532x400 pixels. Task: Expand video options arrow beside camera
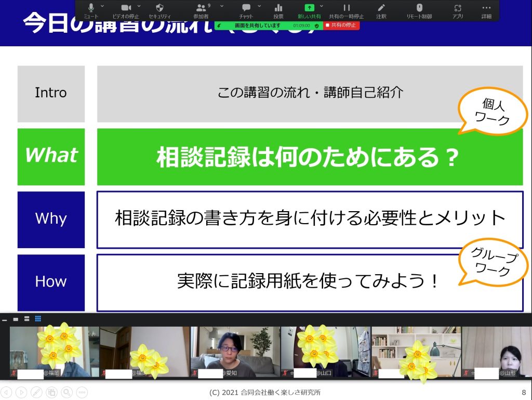click(139, 6)
